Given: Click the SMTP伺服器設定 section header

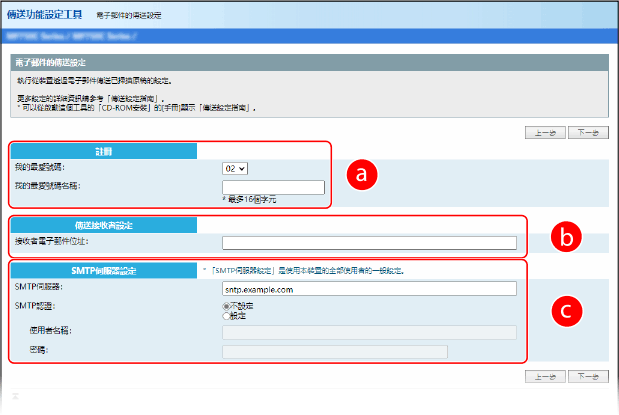Looking at the screenshot, I should click(x=103, y=270).
